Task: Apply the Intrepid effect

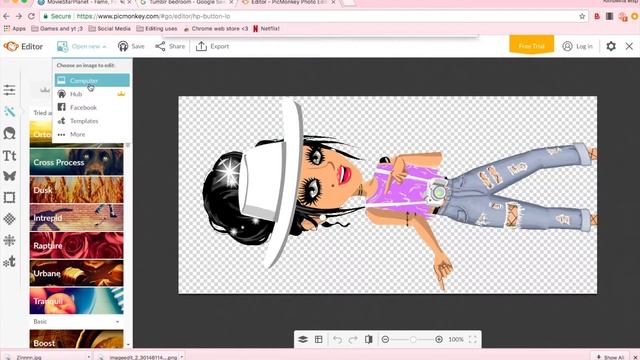Action: (x=76, y=218)
